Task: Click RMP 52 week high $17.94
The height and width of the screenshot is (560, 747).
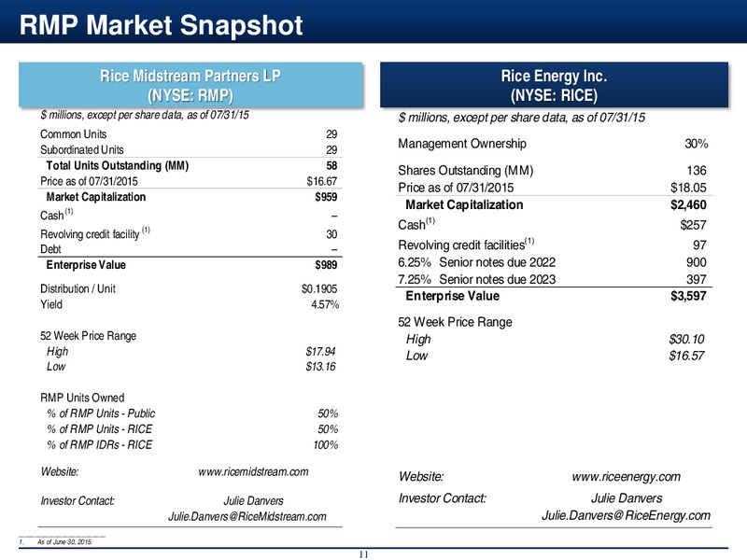Action: click(x=320, y=352)
